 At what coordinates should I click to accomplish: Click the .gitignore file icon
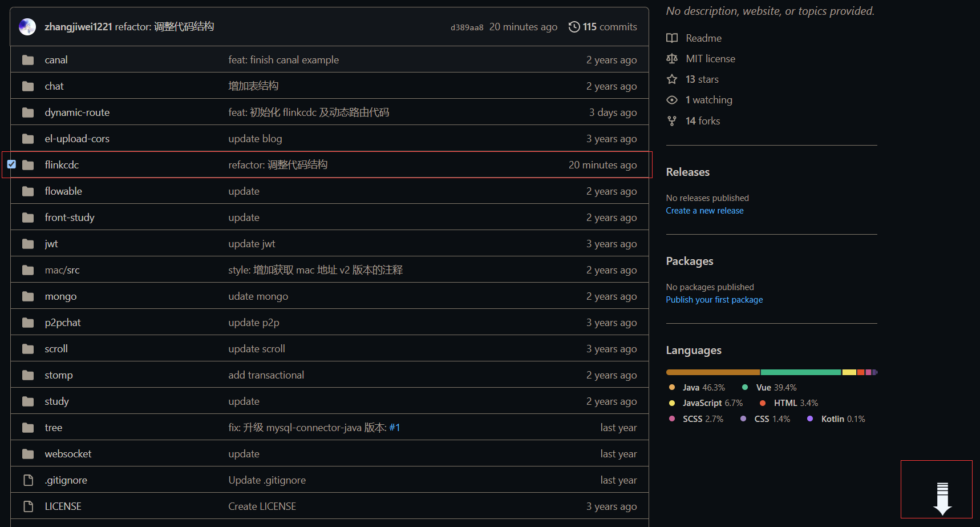point(28,480)
